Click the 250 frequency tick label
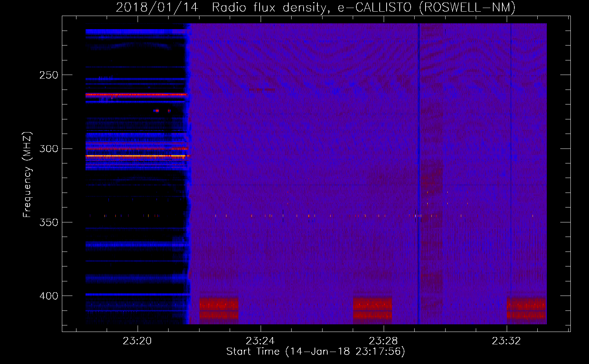The height and width of the screenshot is (364, 589). [49, 75]
